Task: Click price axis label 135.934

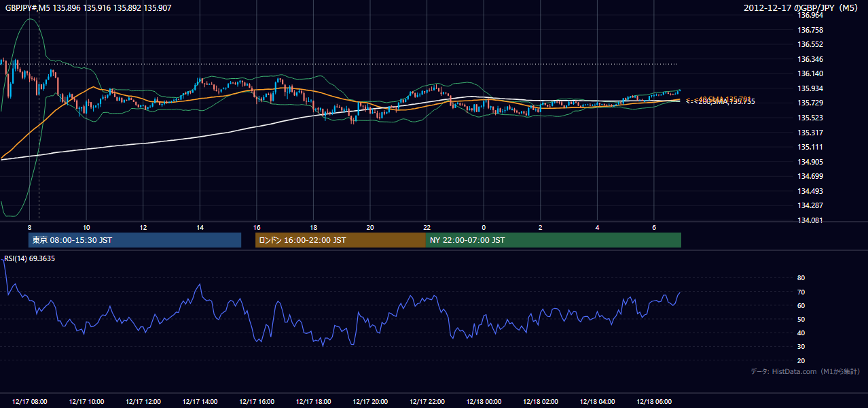Action: click(810, 88)
